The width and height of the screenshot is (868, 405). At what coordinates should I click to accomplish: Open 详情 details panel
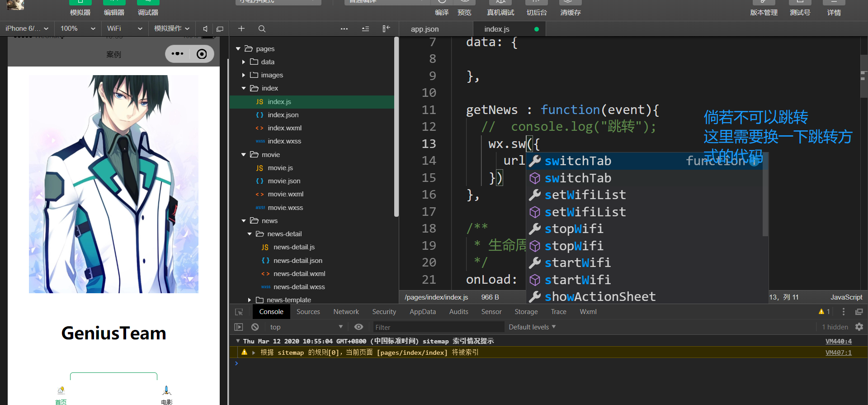pyautogui.click(x=834, y=9)
